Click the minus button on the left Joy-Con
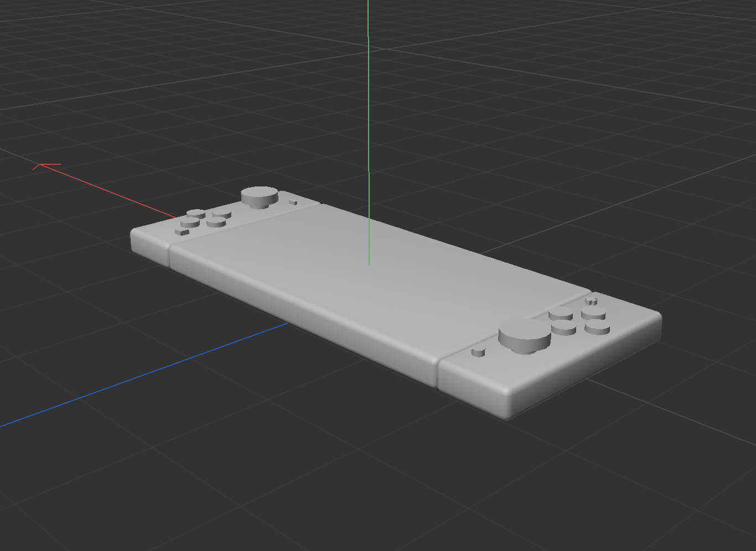The image size is (756, 551). point(292,202)
